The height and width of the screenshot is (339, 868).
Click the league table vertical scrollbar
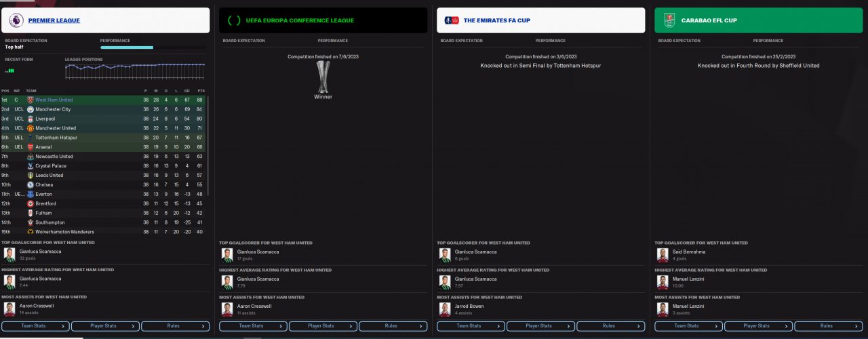208,146
